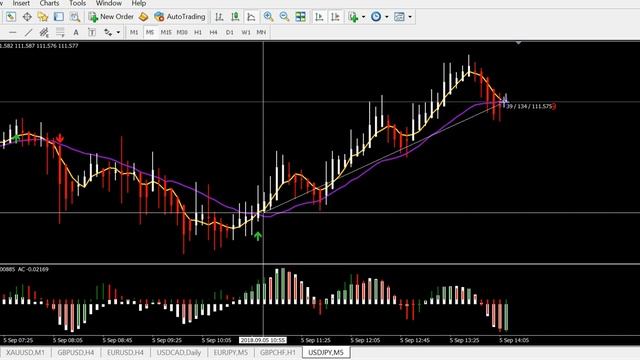Open the Insert menu
The width and height of the screenshot is (640, 360).
pos(21,3)
